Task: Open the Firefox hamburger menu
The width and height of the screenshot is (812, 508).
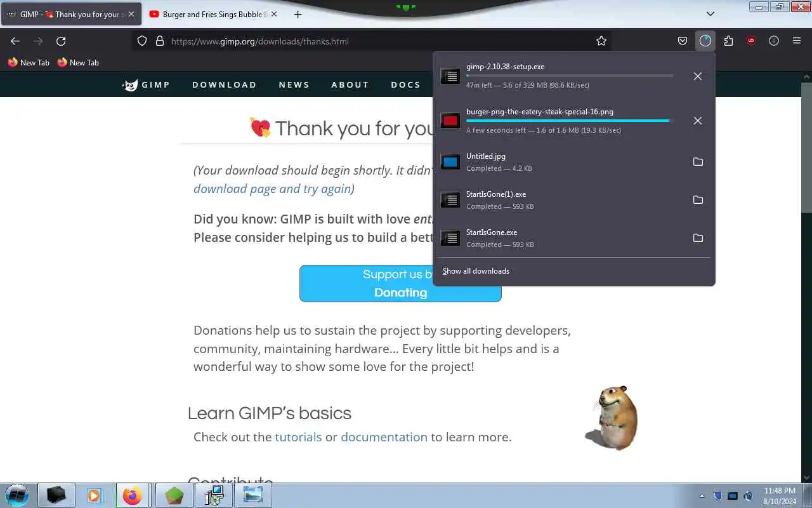Action: 797,41
